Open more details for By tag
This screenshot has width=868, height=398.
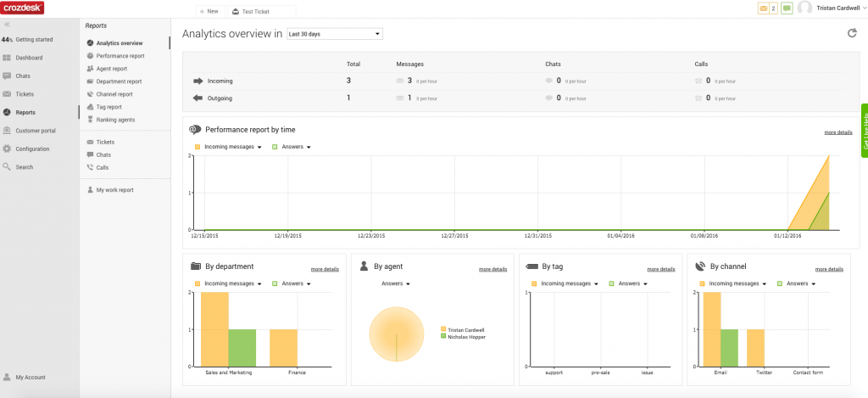point(661,269)
